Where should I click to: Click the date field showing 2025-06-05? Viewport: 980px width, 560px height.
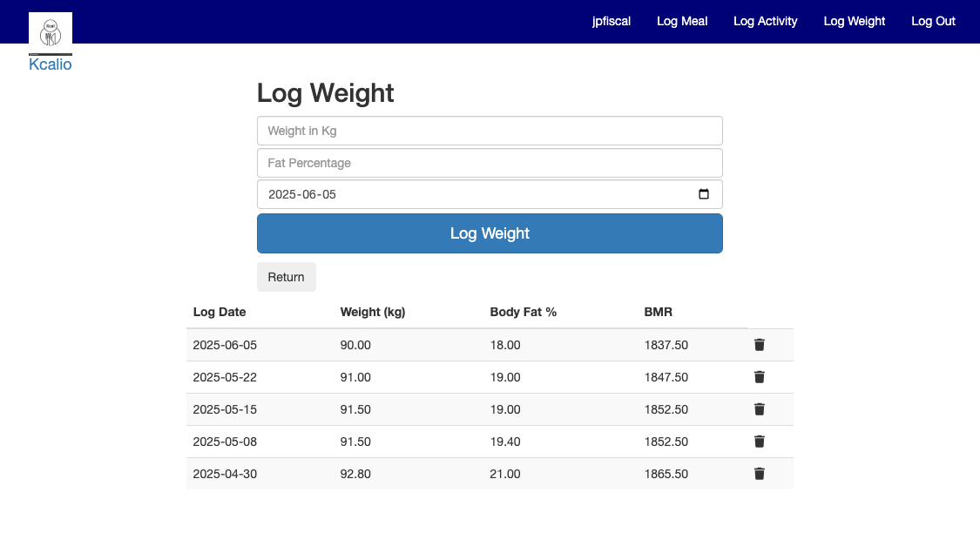coord(490,194)
